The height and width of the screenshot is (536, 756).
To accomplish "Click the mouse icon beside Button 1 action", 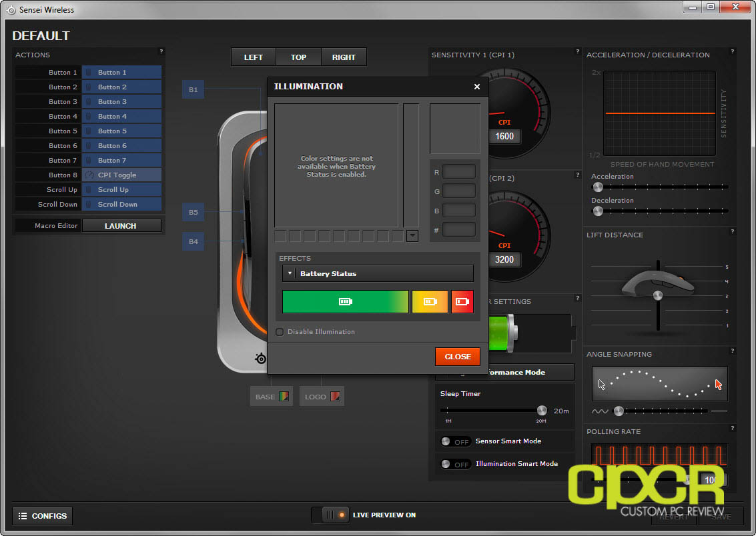I will [x=89, y=72].
